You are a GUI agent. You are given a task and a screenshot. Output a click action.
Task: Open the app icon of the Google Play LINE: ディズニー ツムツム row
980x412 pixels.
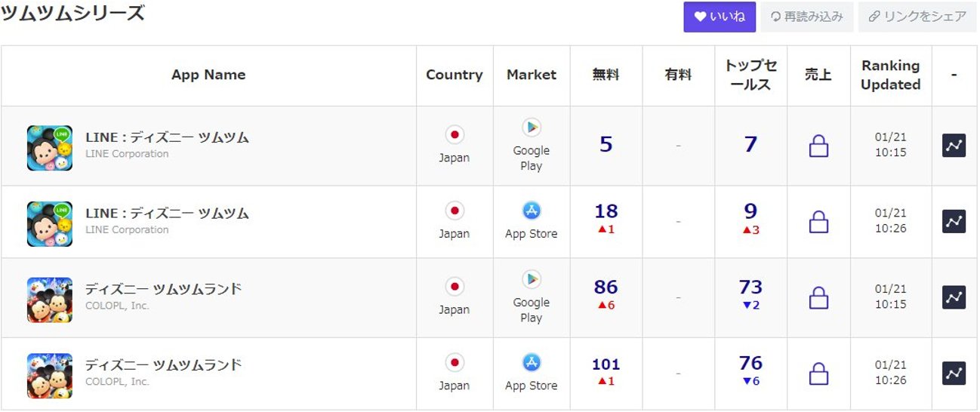[x=50, y=147]
